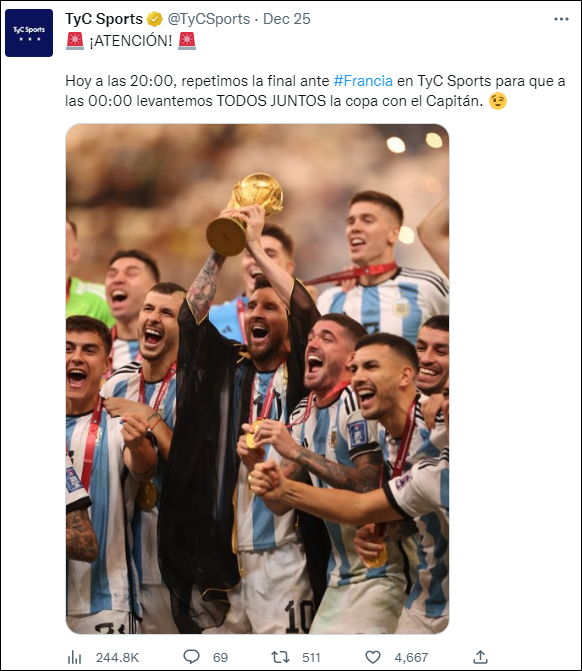Click the 244.8K views count
The image size is (582, 671).
pyautogui.click(x=117, y=657)
